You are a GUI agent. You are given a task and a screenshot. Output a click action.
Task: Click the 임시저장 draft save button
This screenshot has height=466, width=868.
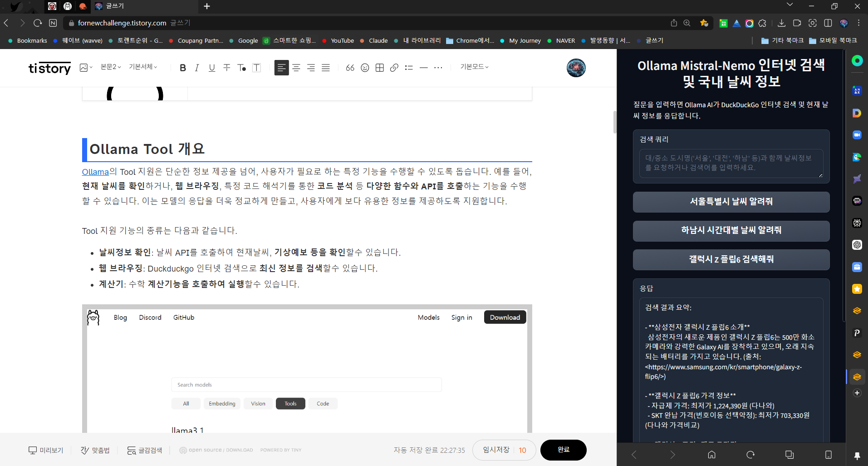pos(496,450)
